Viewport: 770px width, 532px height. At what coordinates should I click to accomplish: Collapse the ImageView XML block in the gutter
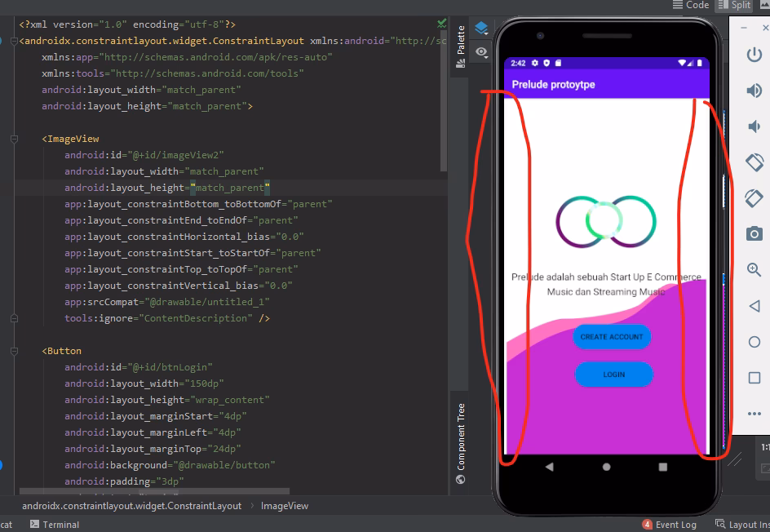13,138
